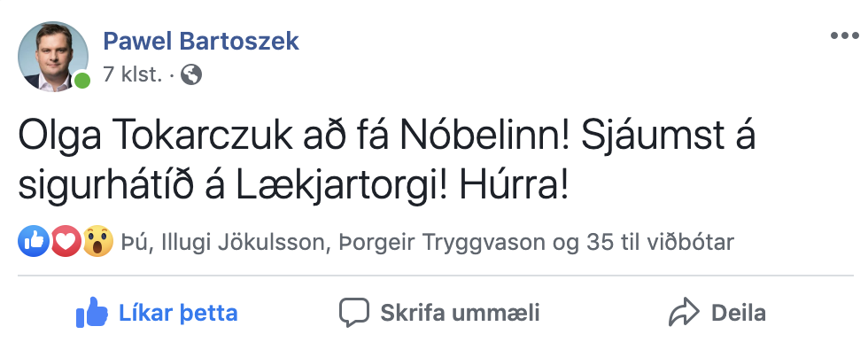Screen dimensions: 868x342
Task: Click the globe public audience icon
Action: (191, 74)
